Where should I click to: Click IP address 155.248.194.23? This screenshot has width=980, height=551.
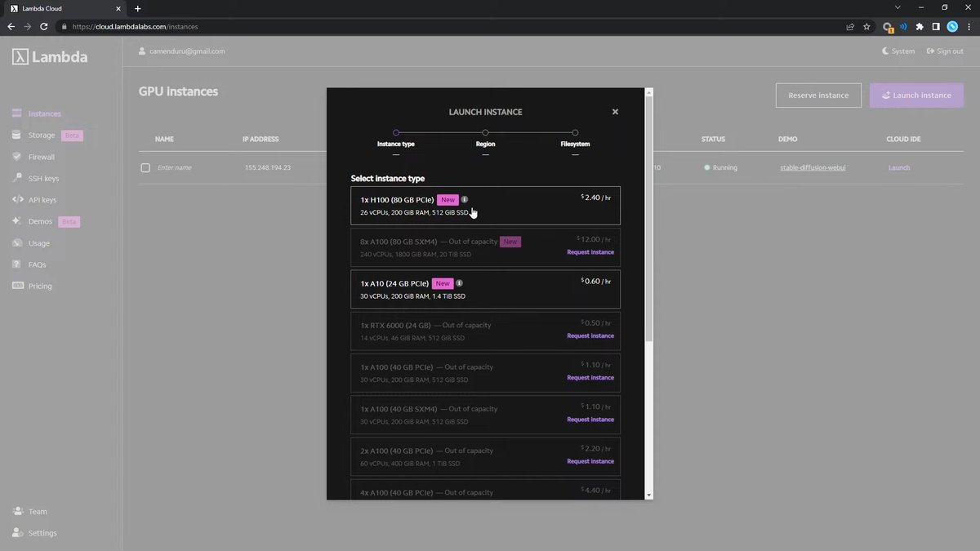click(268, 167)
